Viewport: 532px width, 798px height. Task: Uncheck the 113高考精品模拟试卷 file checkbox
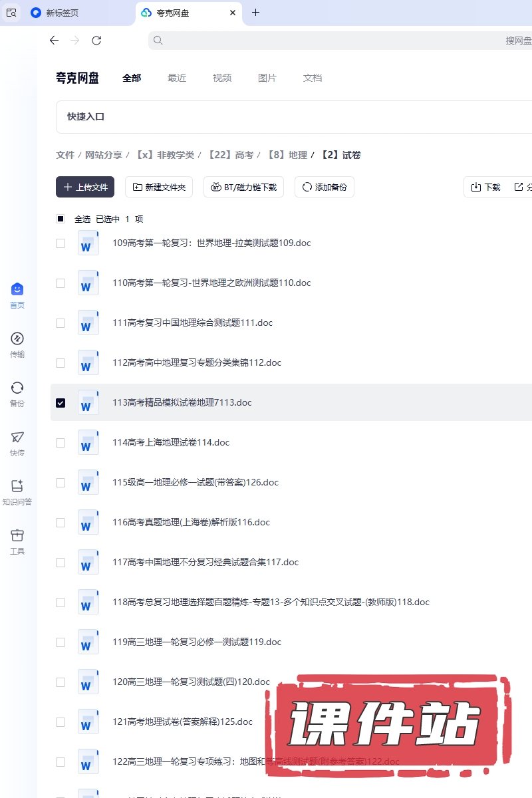point(61,403)
